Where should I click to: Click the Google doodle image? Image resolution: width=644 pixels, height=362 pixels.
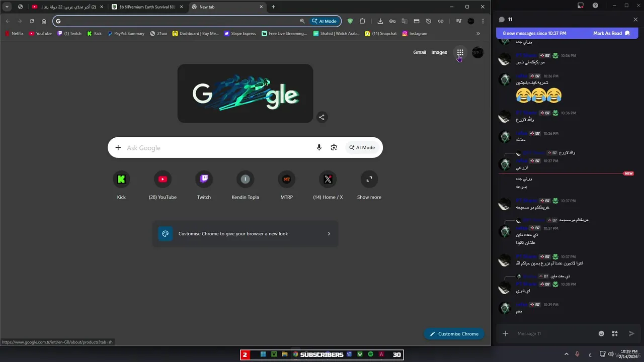click(x=245, y=94)
